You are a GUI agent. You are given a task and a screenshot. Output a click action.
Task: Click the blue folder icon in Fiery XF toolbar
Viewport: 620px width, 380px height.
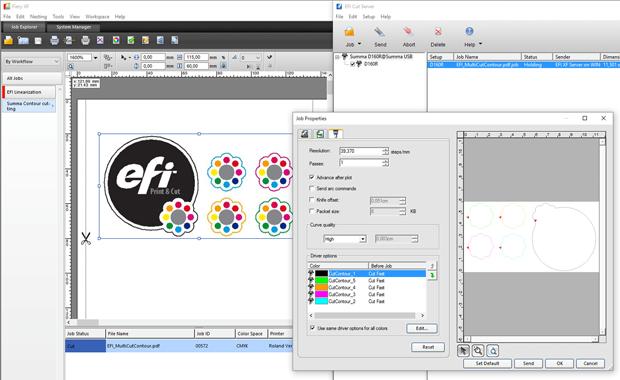coord(23,40)
